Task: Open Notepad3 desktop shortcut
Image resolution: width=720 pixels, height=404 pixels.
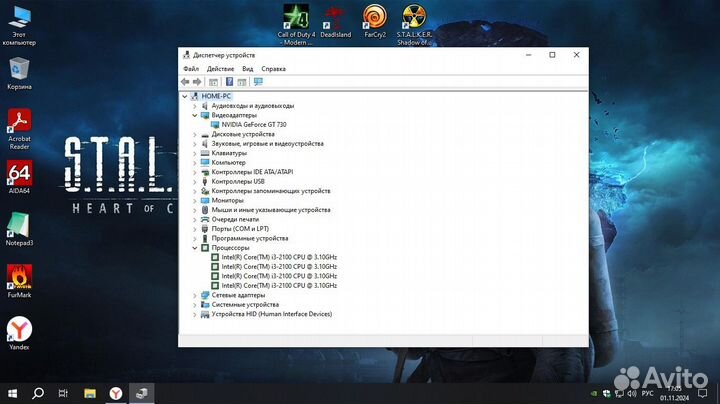Action: coord(19,229)
